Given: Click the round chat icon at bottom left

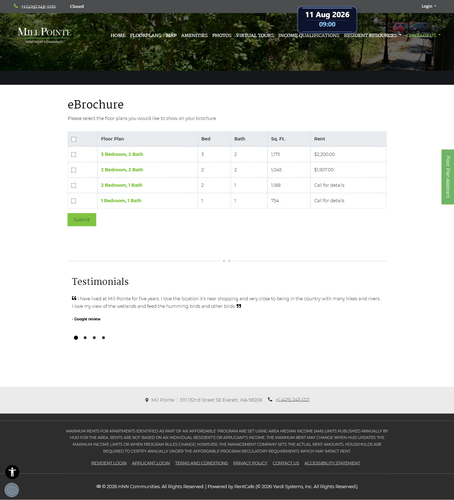Looking at the screenshot, I should [x=12, y=490].
